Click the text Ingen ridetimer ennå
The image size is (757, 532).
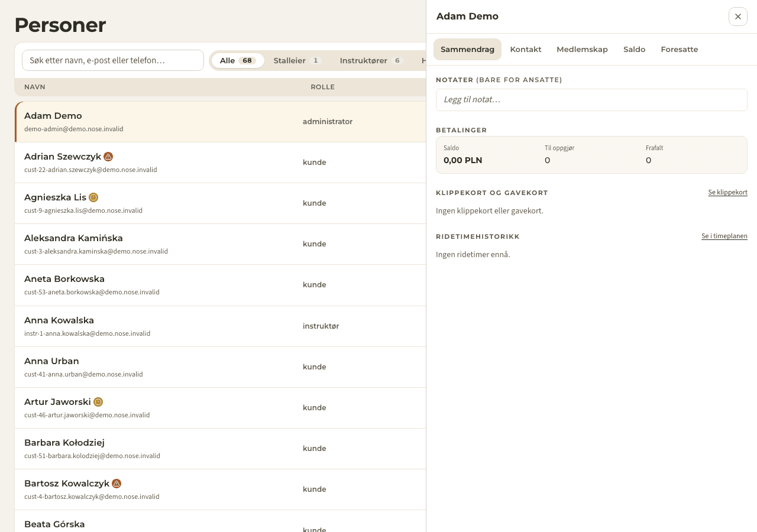click(x=473, y=255)
